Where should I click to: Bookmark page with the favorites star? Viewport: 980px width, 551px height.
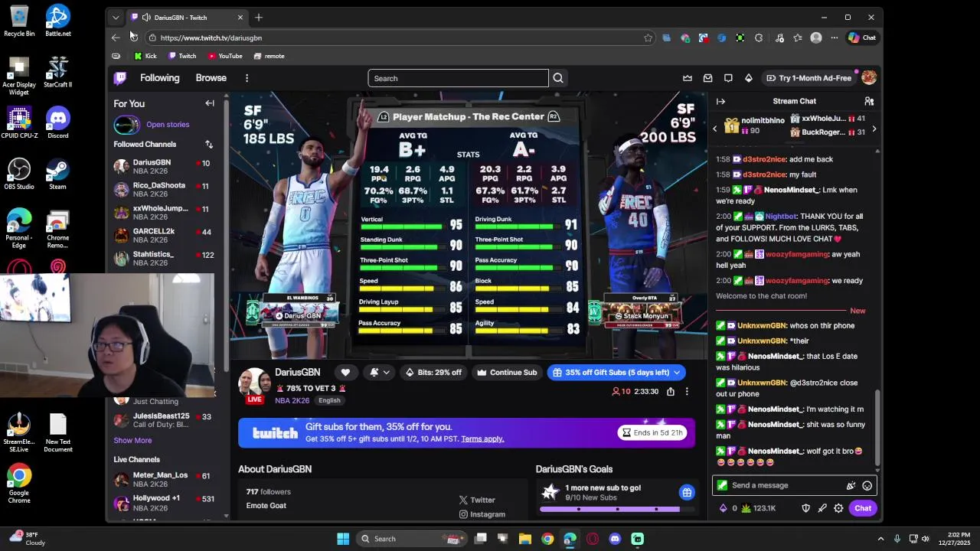pos(648,37)
